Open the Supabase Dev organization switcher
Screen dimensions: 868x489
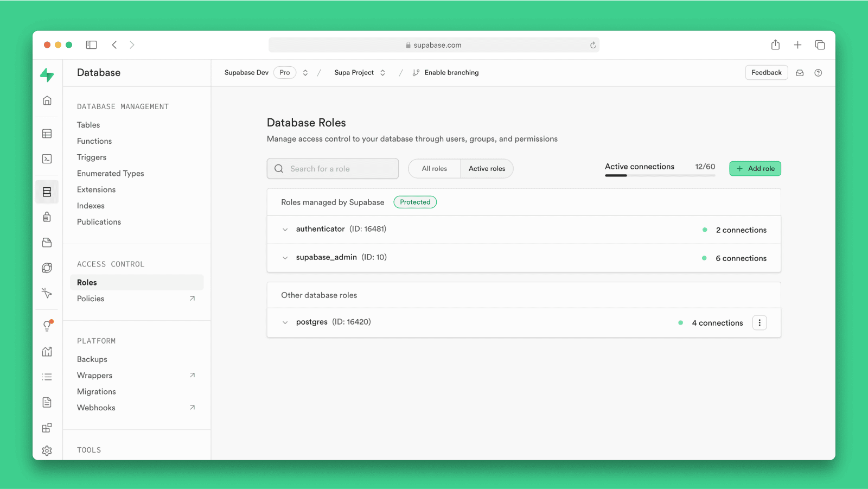(305, 73)
